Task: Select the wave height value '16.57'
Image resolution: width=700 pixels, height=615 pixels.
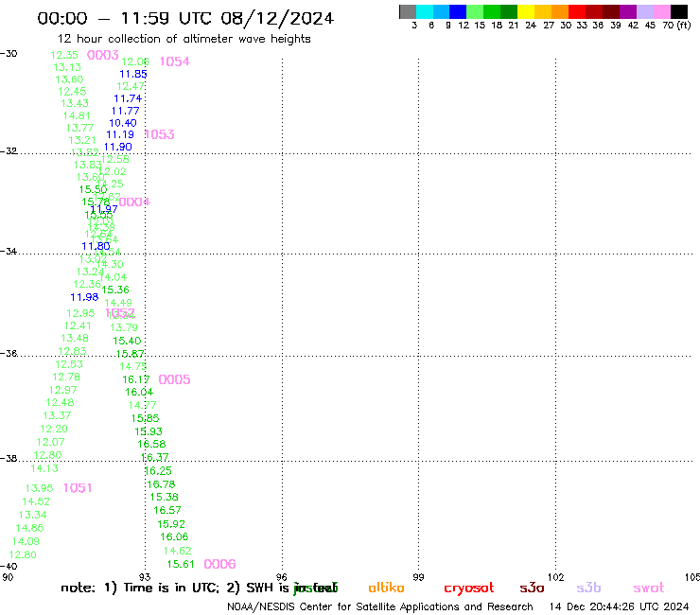Action: point(167,510)
